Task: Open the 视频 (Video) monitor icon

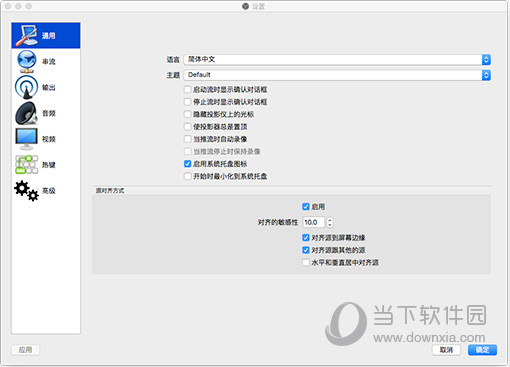Action: click(26, 139)
